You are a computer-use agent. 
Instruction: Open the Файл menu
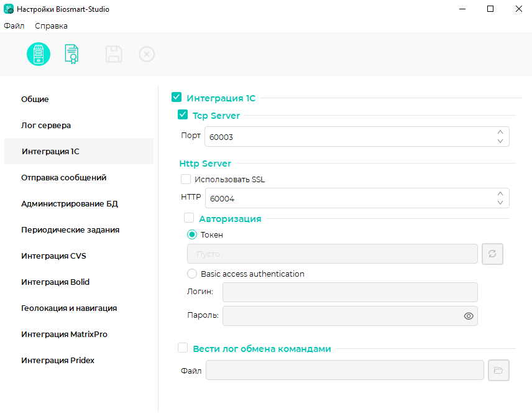14,26
